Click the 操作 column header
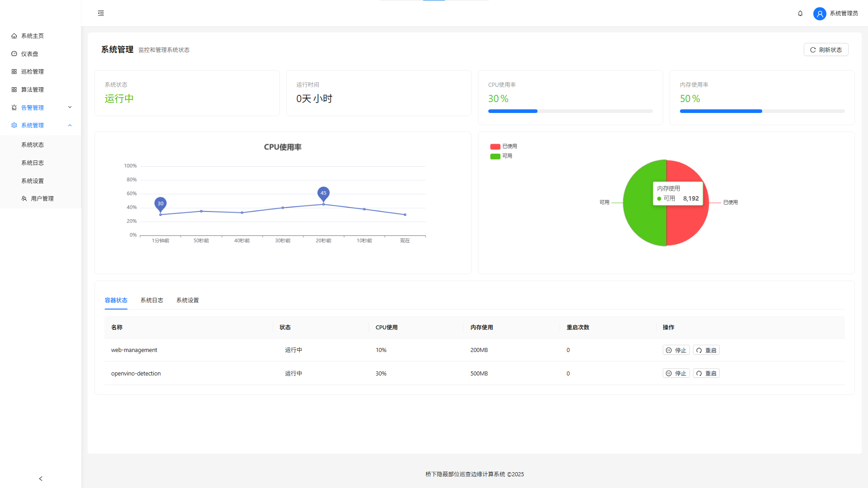The height and width of the screenshot is (488, 868). (668, 327)
